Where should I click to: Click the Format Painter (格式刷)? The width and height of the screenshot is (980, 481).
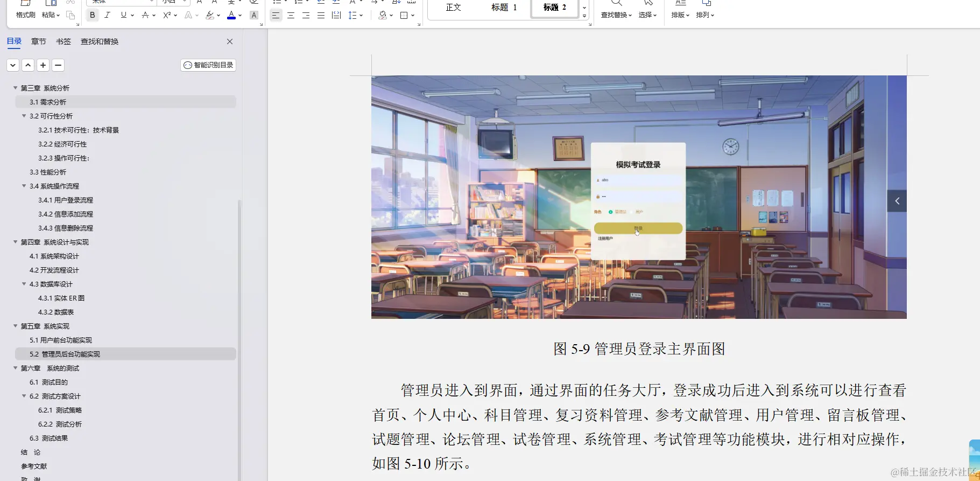pos(25,15)
